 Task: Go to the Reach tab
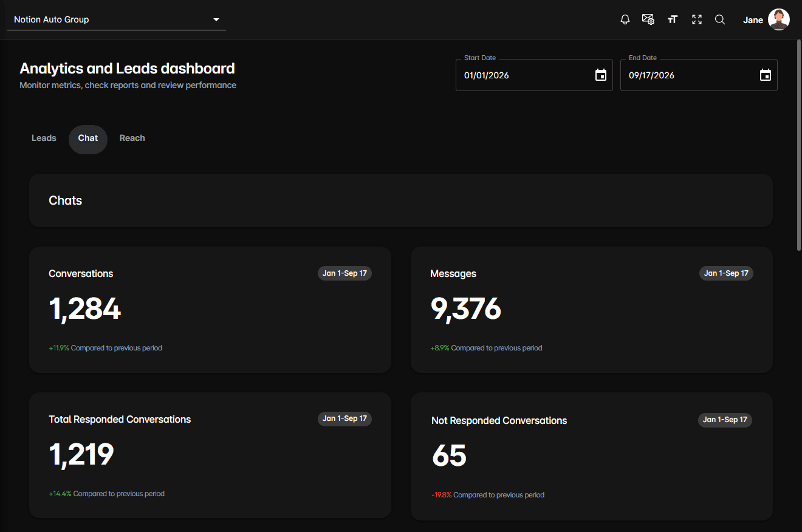point(132,138)
